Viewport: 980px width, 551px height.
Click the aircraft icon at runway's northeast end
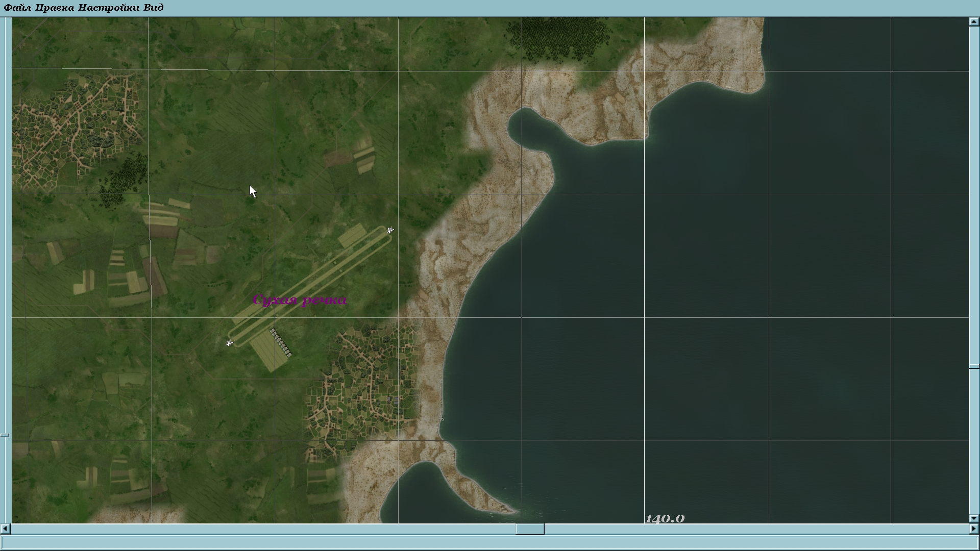click(390, 231)
